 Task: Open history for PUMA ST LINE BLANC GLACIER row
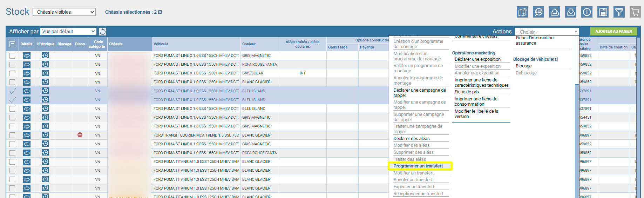pos(45,82)
